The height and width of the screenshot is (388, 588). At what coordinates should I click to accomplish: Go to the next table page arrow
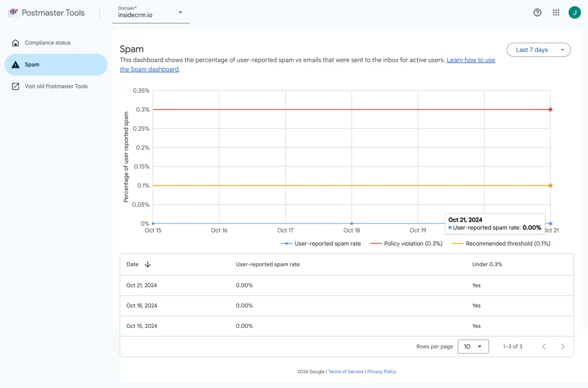coord(563,347)
